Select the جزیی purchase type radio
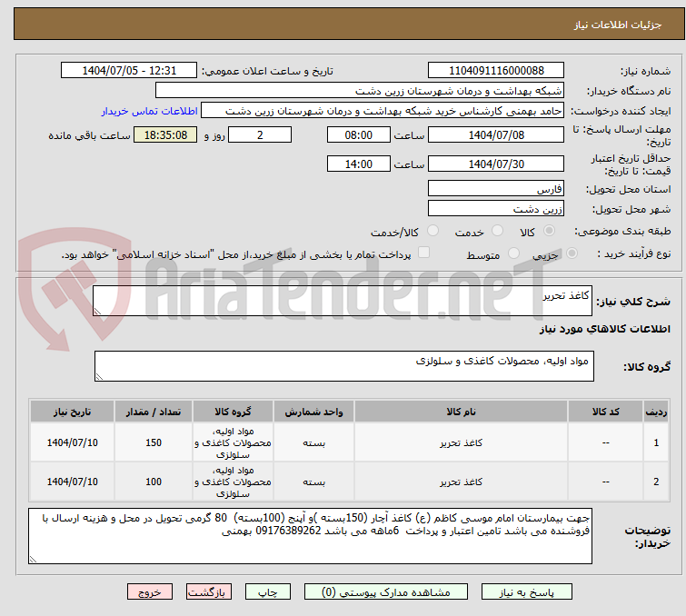 572,253
